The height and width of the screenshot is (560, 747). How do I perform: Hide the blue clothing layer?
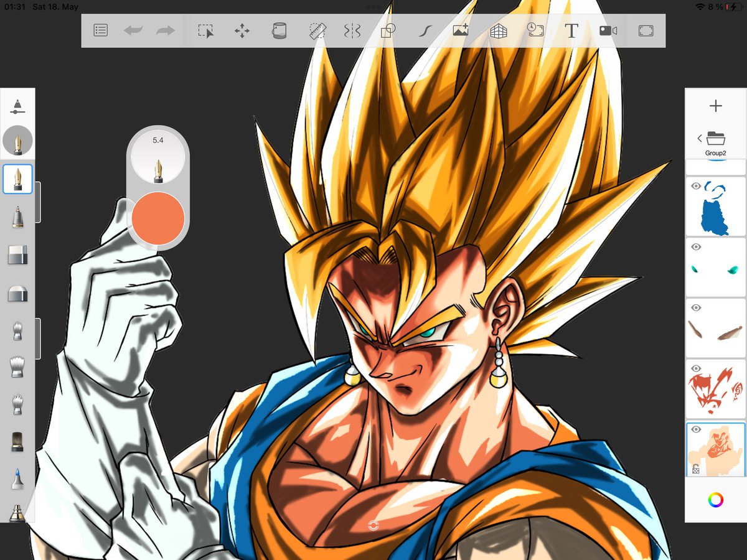696,186
